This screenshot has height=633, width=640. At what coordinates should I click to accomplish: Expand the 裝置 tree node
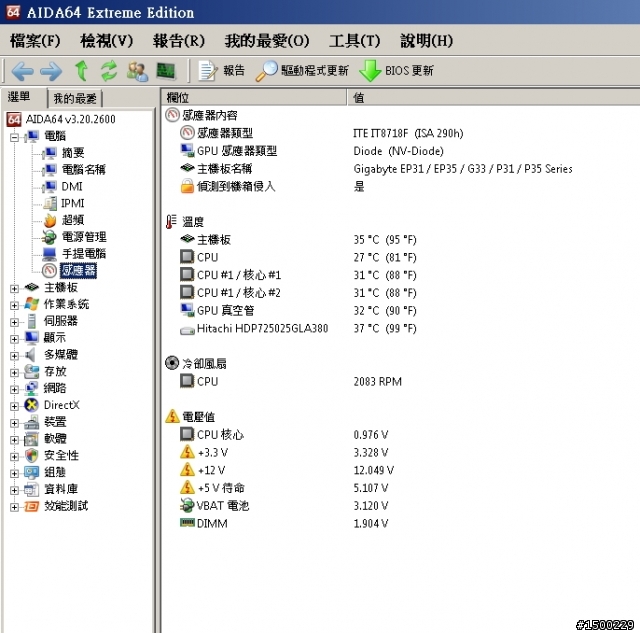click(14, 423)
